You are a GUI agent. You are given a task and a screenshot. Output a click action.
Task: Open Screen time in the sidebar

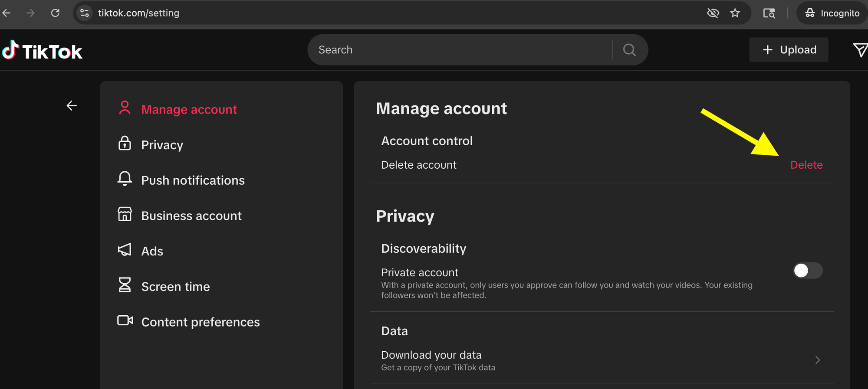(x=175, y=287)
